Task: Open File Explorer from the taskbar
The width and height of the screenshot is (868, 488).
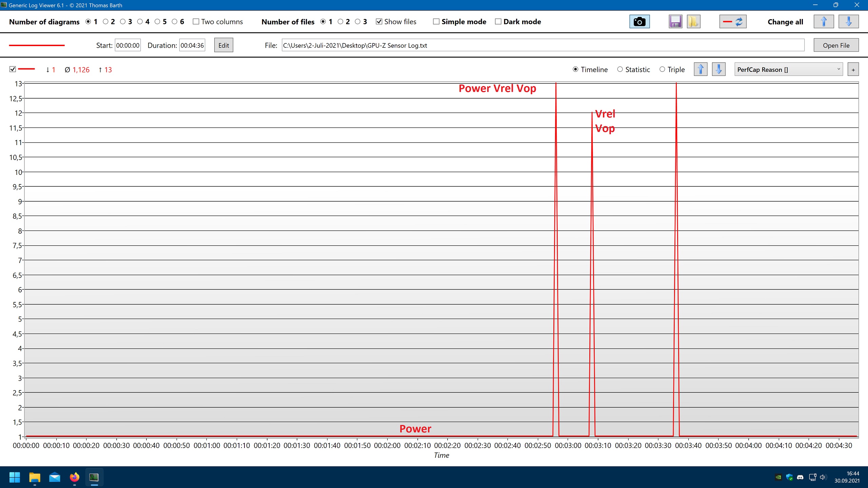Action: click(35, 477)
